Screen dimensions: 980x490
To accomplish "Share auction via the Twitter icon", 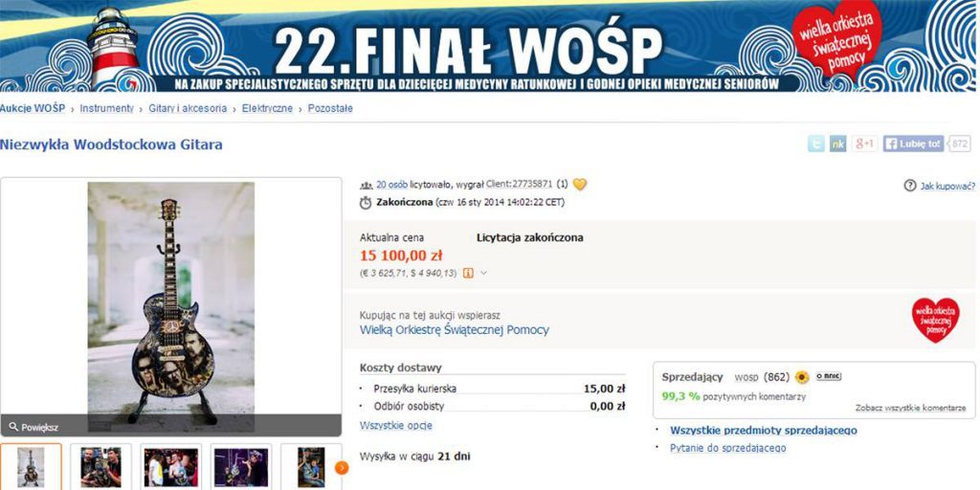I will (815, 144).
